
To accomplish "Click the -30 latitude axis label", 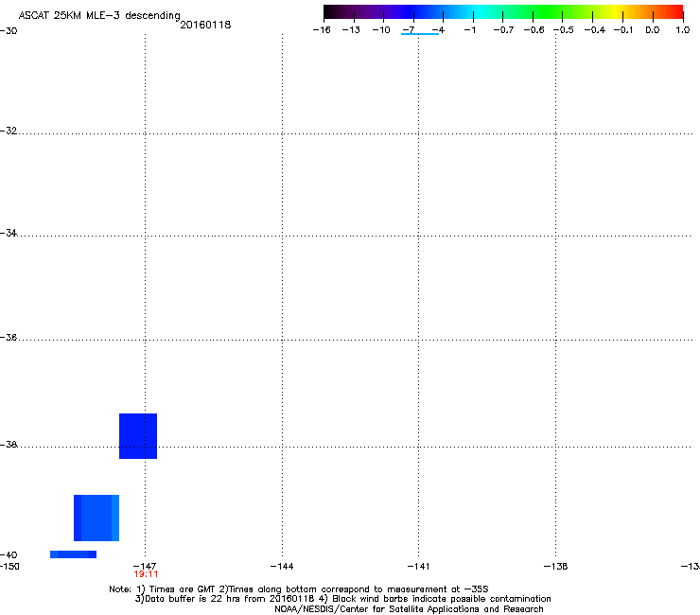I will coord(9,31).
